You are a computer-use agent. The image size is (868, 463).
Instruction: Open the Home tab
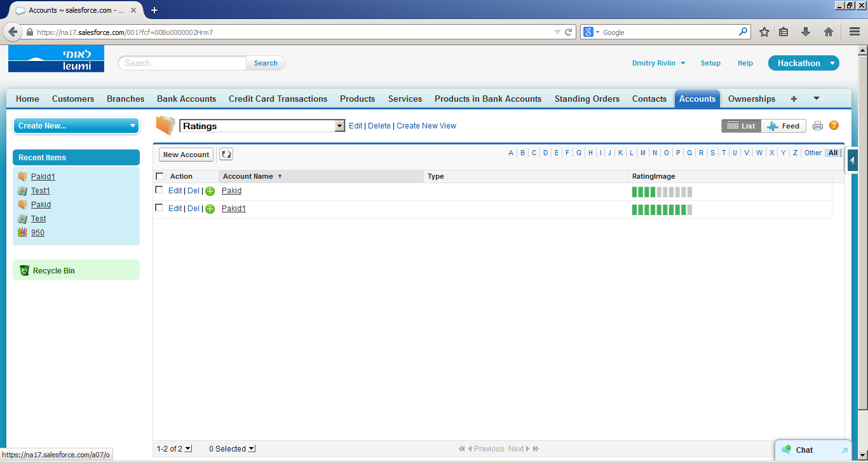click(27, 99)
